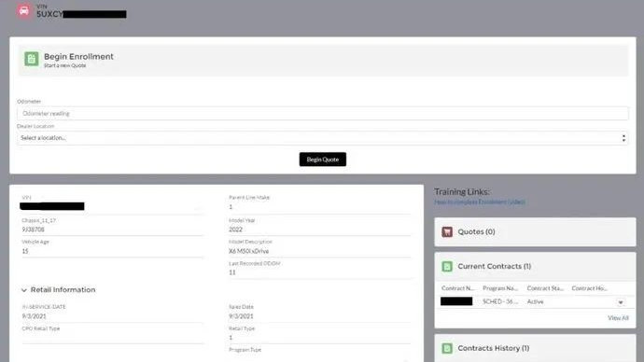Click the red car VIN icon
644x362 pixels.
tap(24, 10)
